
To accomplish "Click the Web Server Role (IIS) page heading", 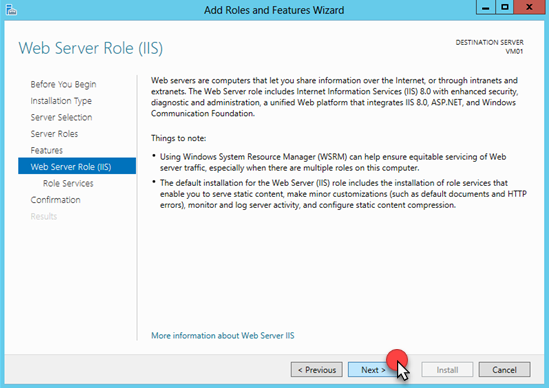I will [x=91, y=48].
